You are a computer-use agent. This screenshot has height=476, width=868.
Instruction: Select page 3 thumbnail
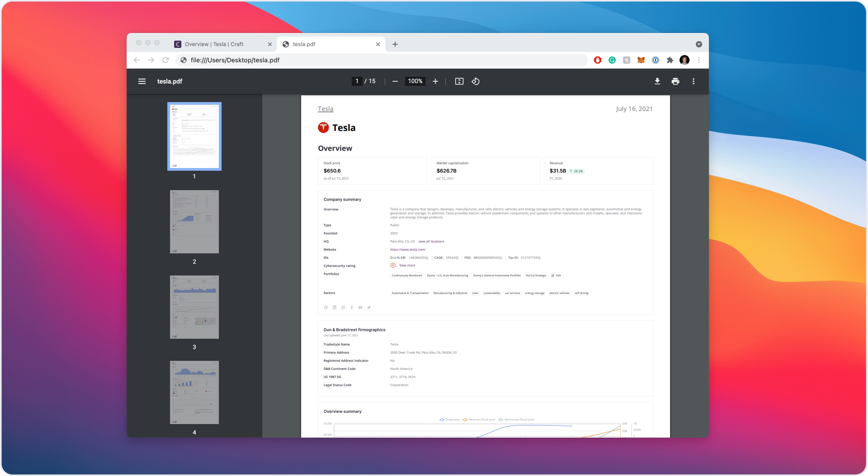(194, 307)
